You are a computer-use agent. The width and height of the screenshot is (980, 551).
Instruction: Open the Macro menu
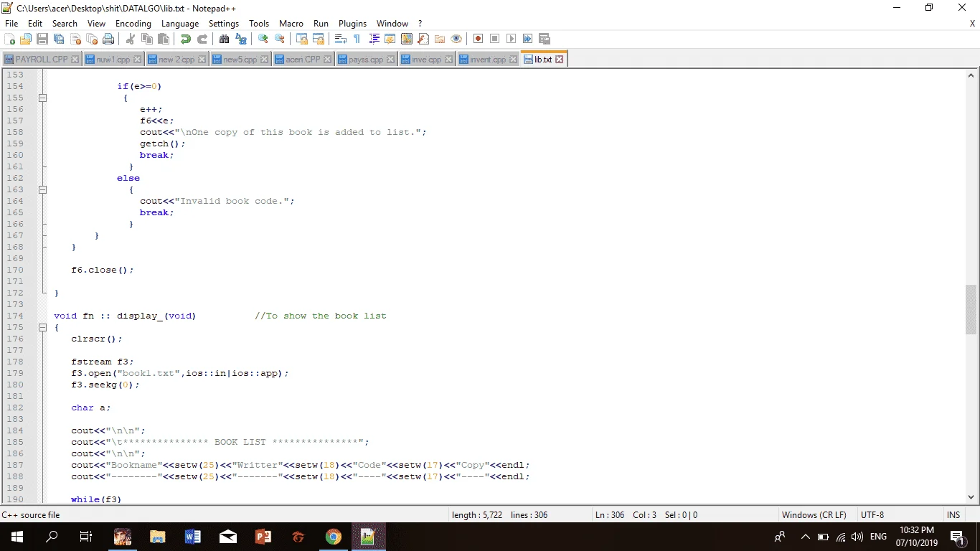pos(291,24)
